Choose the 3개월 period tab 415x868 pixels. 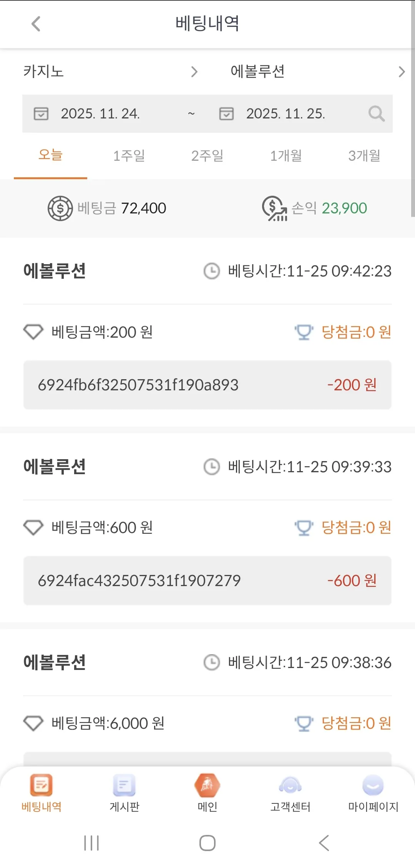[x=364, y=156]
